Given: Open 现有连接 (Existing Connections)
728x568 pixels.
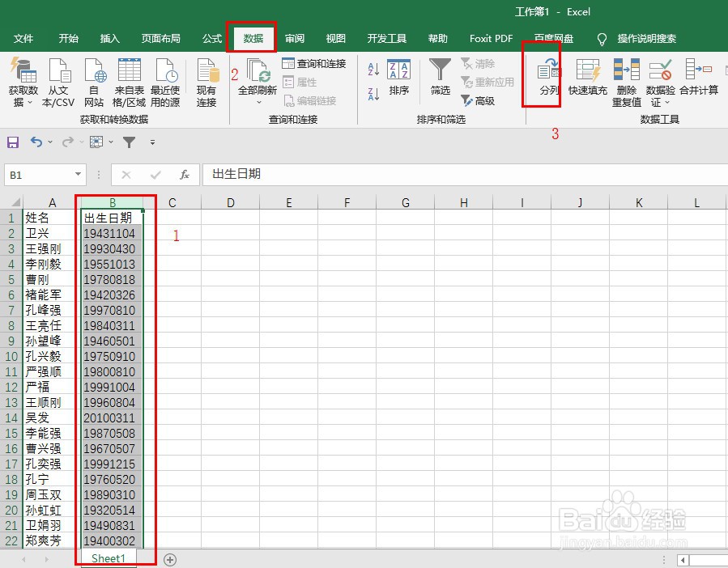Looking at the screenshot, I should 206,83.
